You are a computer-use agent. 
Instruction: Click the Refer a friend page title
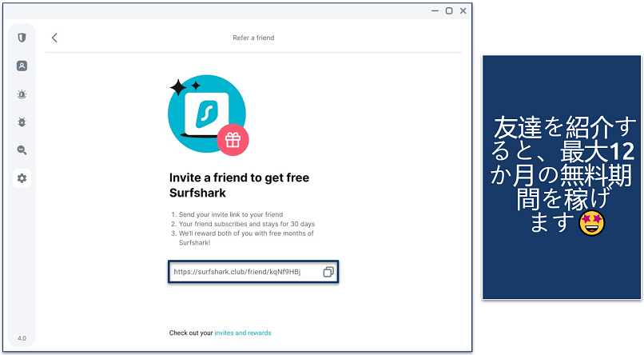253,38
